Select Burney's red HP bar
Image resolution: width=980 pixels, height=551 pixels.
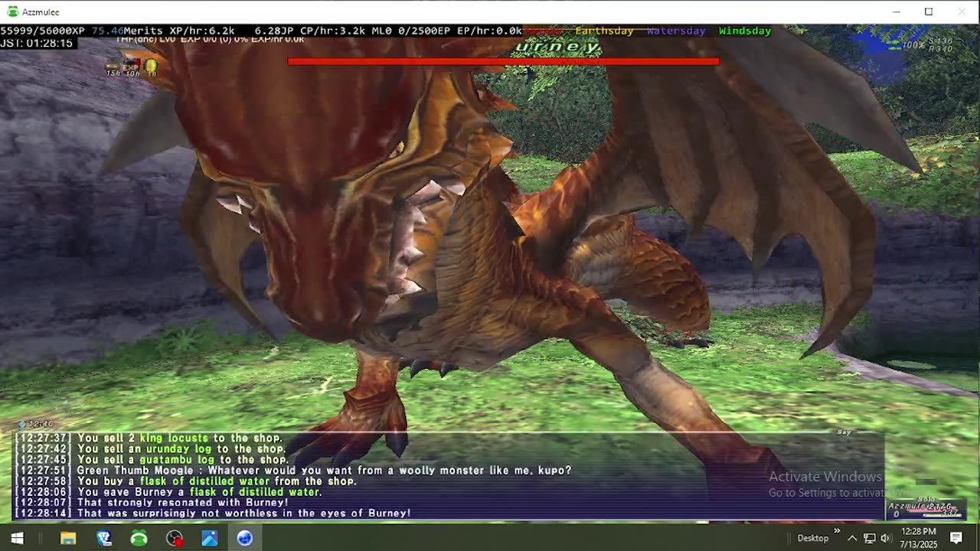(503, 61)
